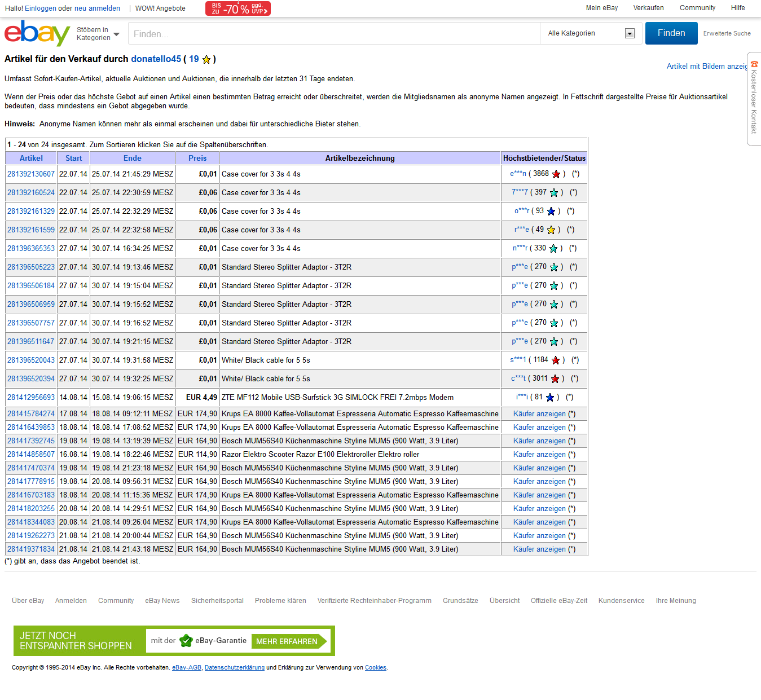Open item 281419371834

[x=31, y=549]
